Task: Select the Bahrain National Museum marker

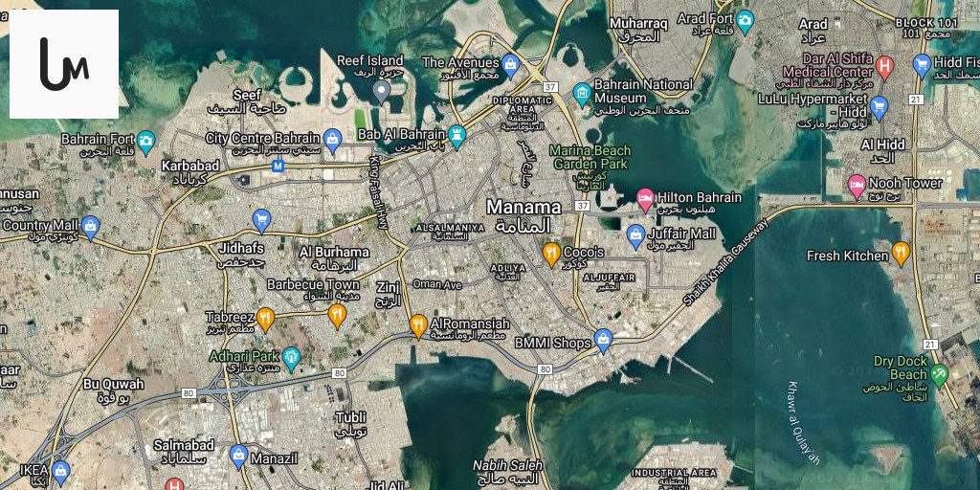Action: tap(582, 92)
